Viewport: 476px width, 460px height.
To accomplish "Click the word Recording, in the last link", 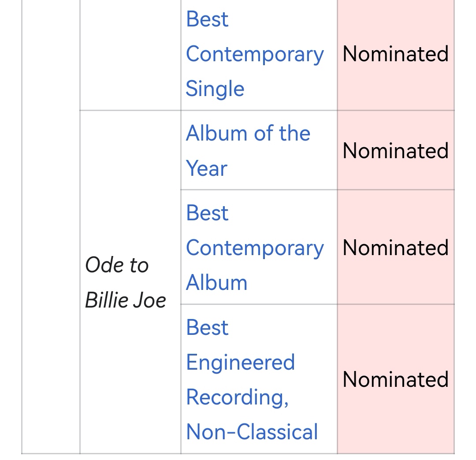I will [x=237, y=397].
